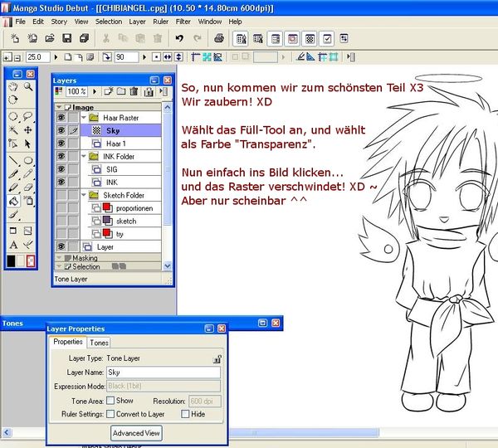Screen dimensions: 498x448
Task: Select the Text tool
Action: click(13, 245)
